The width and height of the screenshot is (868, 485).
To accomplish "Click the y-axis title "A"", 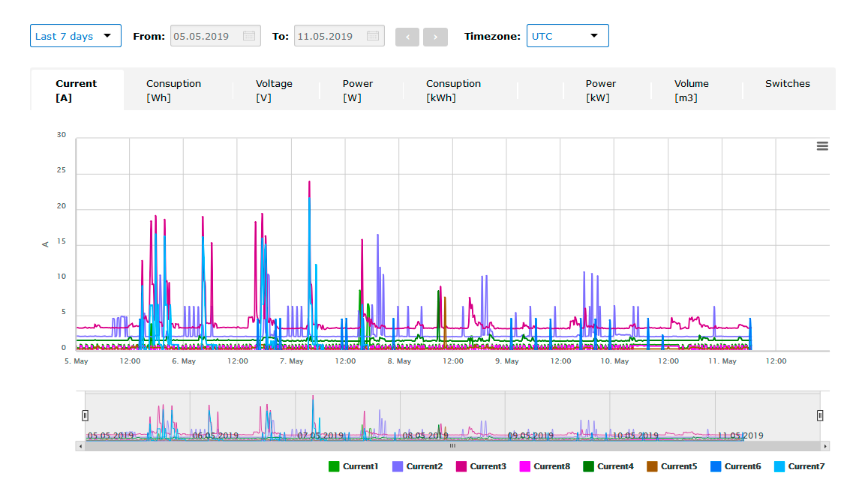I will 46,244.
